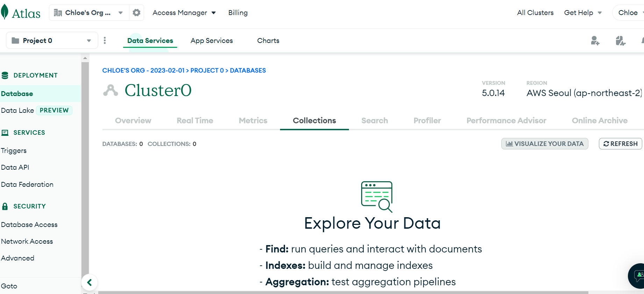Open Advanced in the sidebar

(17, 258)
